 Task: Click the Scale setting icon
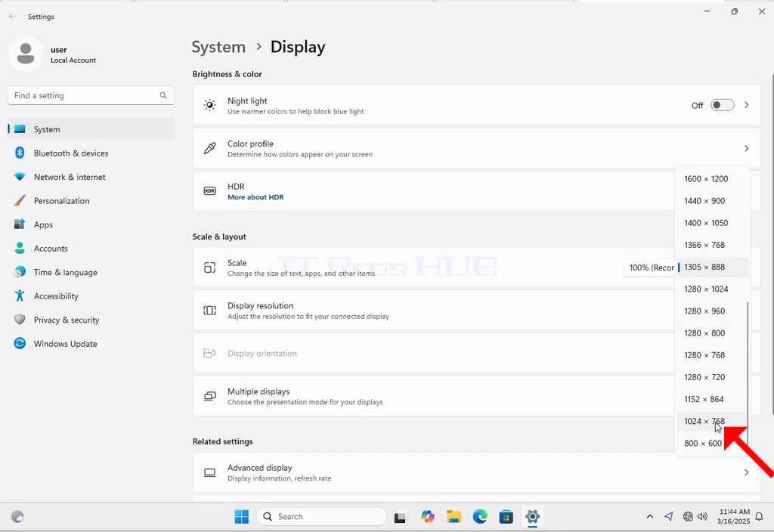tap(210, 268)
